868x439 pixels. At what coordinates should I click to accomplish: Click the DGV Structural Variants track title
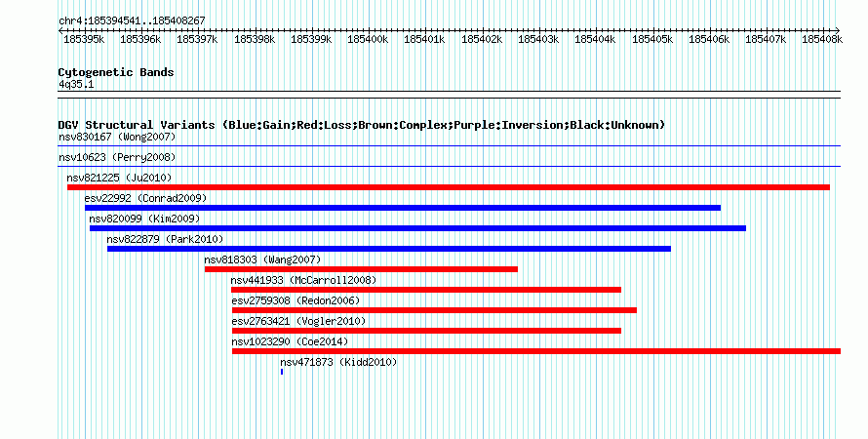click(362, 125)
